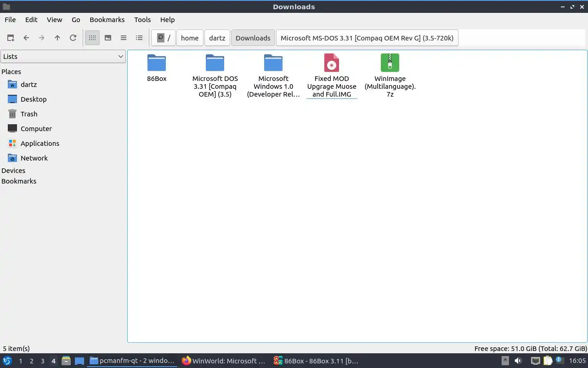The image size is (588, 368).
Task: Switch to icon view mode
Action: (92, 38)
